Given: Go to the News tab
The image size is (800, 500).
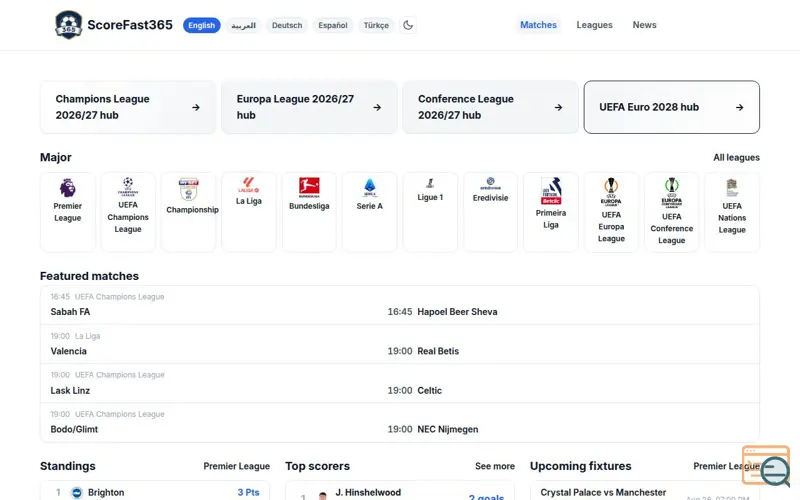Looking at the screenshot, I should [x=644, y=25].
